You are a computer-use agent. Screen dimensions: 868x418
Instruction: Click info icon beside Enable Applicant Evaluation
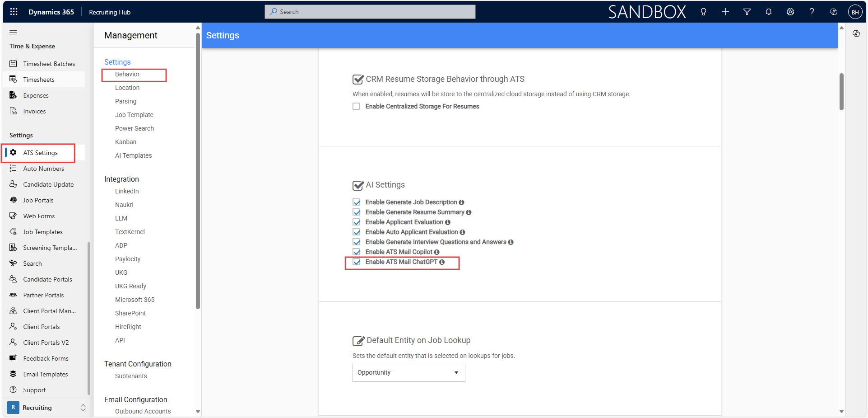(448, 222)
